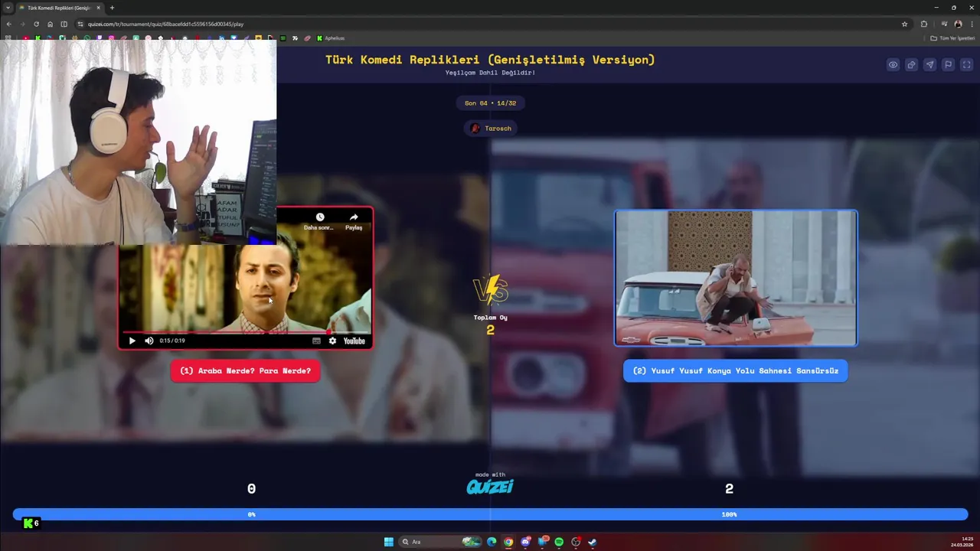Go back in browser
The height and width of the screenshot is (551, 980).
coord(8,24)
